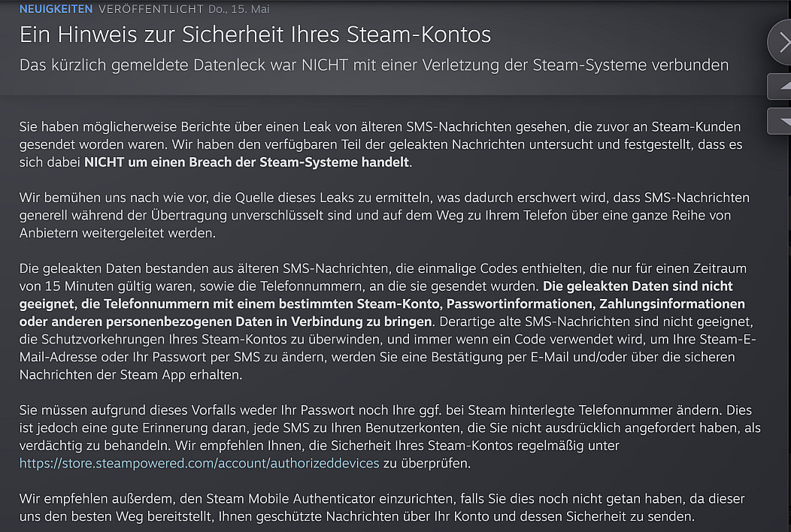Image resolution: width=791 pixels, height=532 pixels.
Task: Click the words "zu überprüfen" after the link
Action: point(426,463)
